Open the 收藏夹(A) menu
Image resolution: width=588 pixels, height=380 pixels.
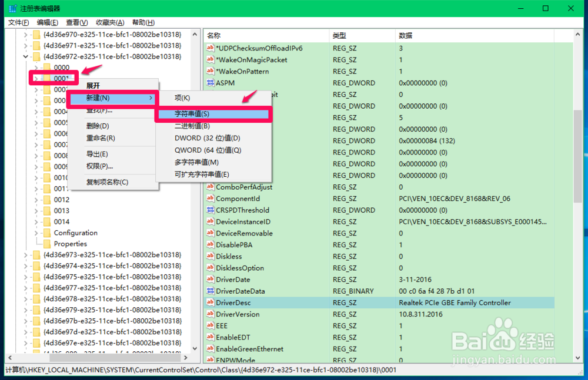(110, 22)
